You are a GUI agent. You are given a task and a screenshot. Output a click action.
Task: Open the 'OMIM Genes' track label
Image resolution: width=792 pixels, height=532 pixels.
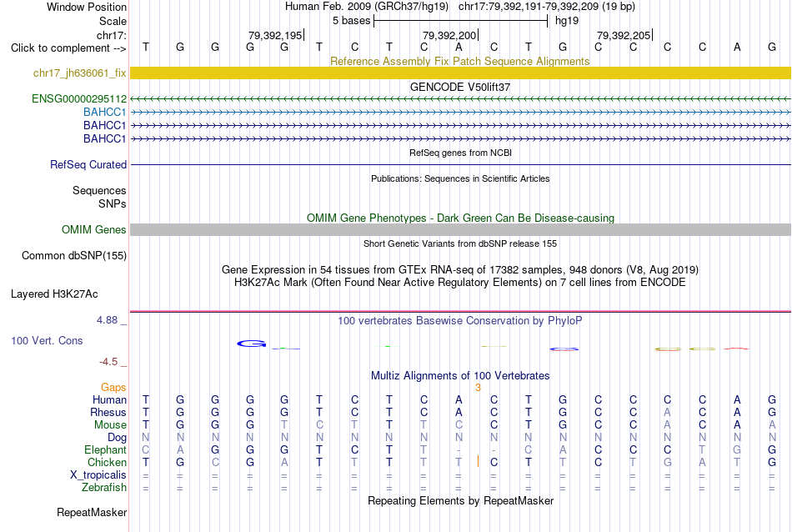94,230
